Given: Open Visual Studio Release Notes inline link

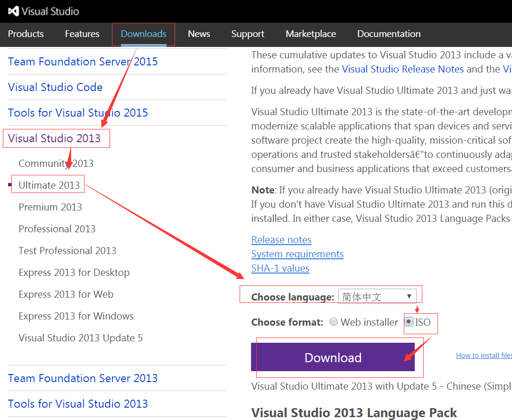Looking at the screenshot, I should click(x=402, y=69).
